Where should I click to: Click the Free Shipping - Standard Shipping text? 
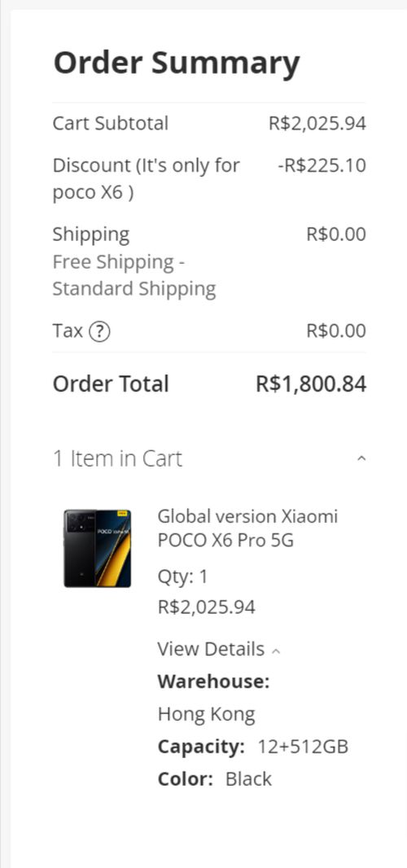134,275
